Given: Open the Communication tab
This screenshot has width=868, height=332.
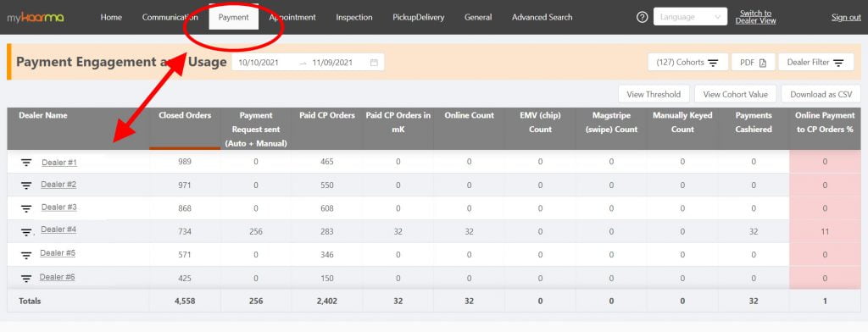Looking at the screenshot, I should pos(170,17).
